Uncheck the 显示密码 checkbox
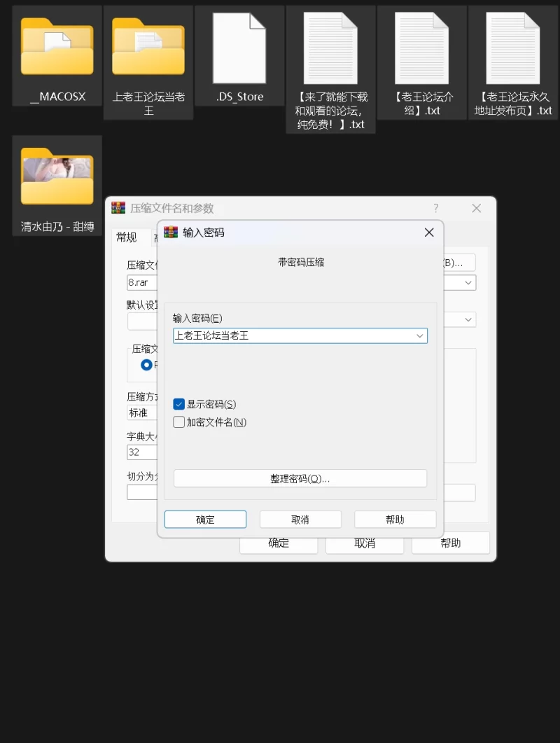560x743 pixels. (x=179, y=404)
